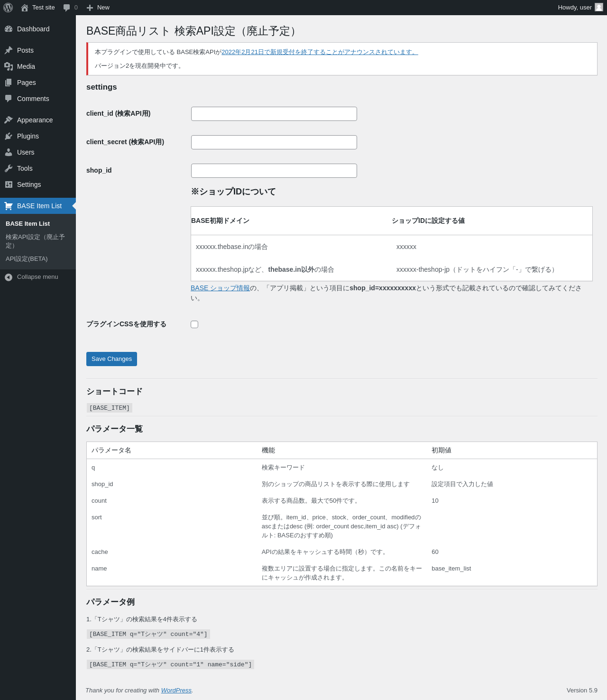The image size is (607, 700).
Task: Open the Appearance menu
Action: point(38,120)
